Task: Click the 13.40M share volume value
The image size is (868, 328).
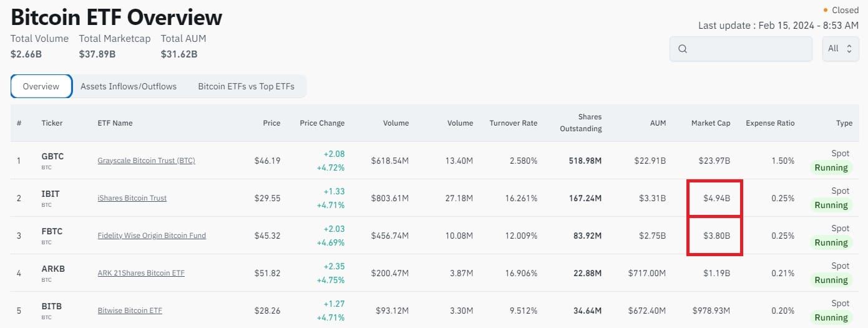Action: (459, 161)
